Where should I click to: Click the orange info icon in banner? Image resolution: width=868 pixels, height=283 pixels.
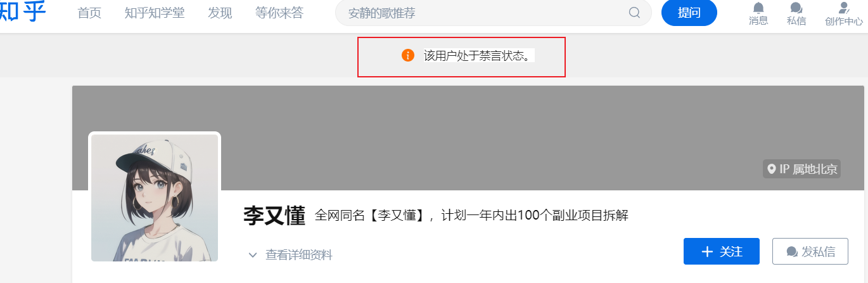click(x=408, y=55)
